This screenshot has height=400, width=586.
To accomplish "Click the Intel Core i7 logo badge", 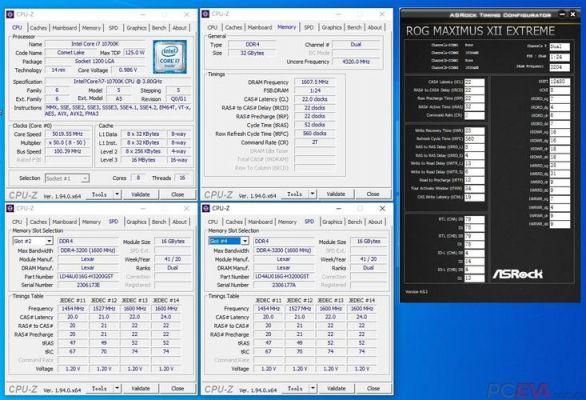I will [x=170, y=57].
